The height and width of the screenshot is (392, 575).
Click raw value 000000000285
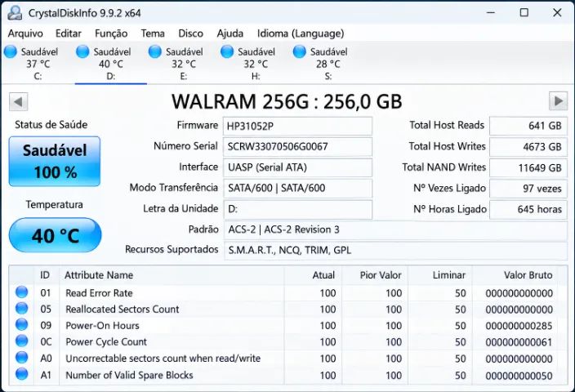pyautogui.click(x=519, y=326)
